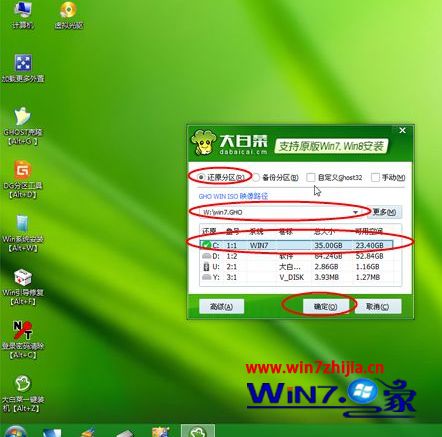Click the Windows Start orb on taskbar
This screenshot has width=442, height=437.
pos(15,431)
